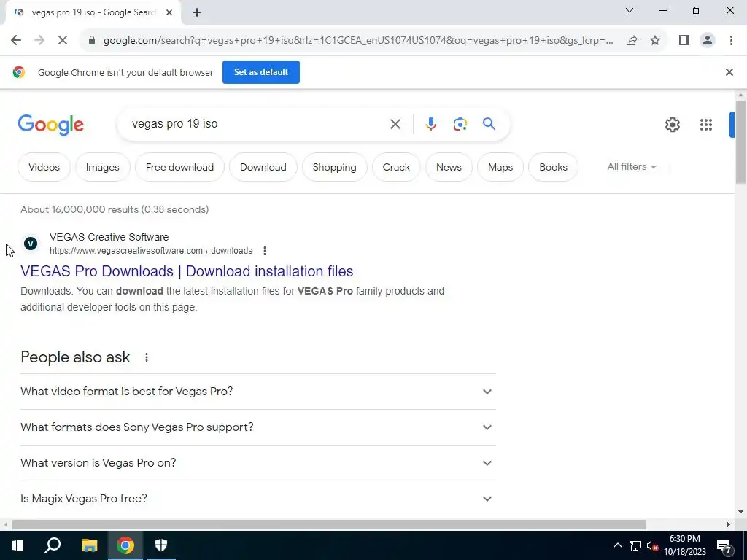Open Windows taskbar search

click(x=53, y=545)
